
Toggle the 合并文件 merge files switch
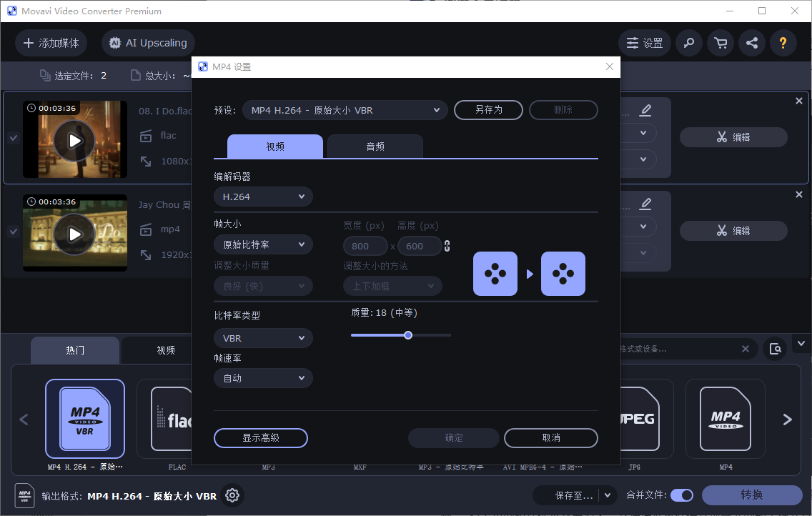pos(682,495)
